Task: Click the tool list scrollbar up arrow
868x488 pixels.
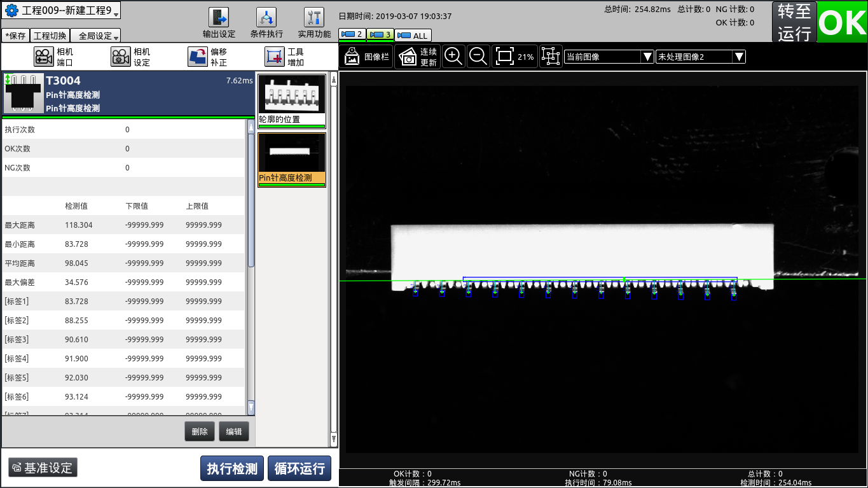Action: point(334,80)
